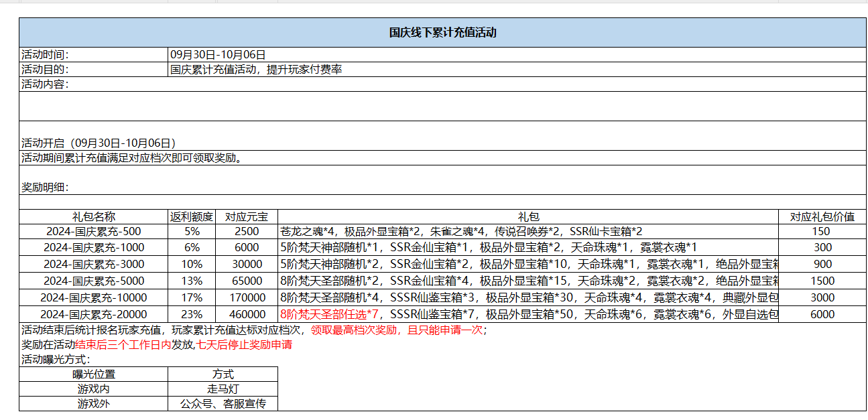The height and width of the screenshot is (420, 868).
Task: Click the 10% rebate cell
Action: coord(192,265)
